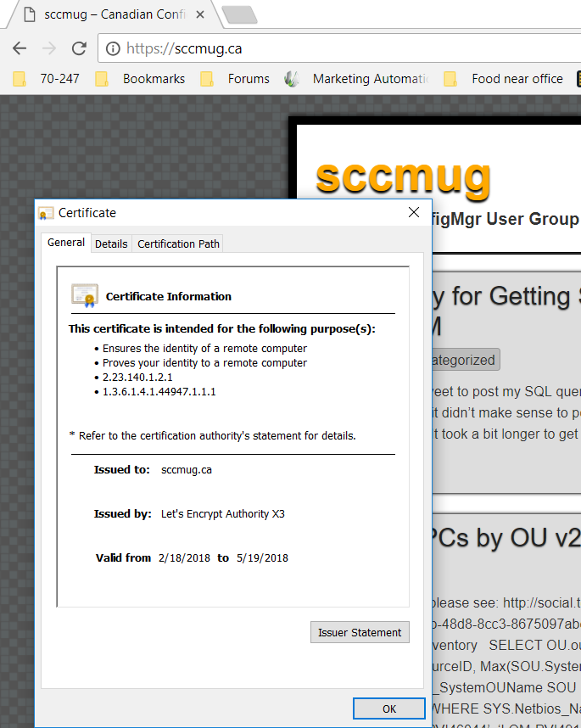Image resolution: width=581 pixels, height=728 pixels.
Task: Click the Certificate Information ribbon icon
Action: click(85, 295)
